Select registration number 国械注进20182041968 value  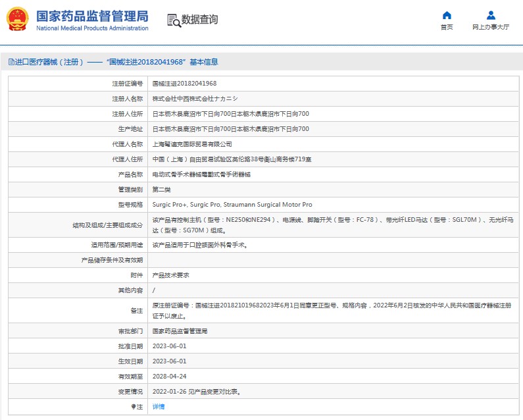point(184,84)
